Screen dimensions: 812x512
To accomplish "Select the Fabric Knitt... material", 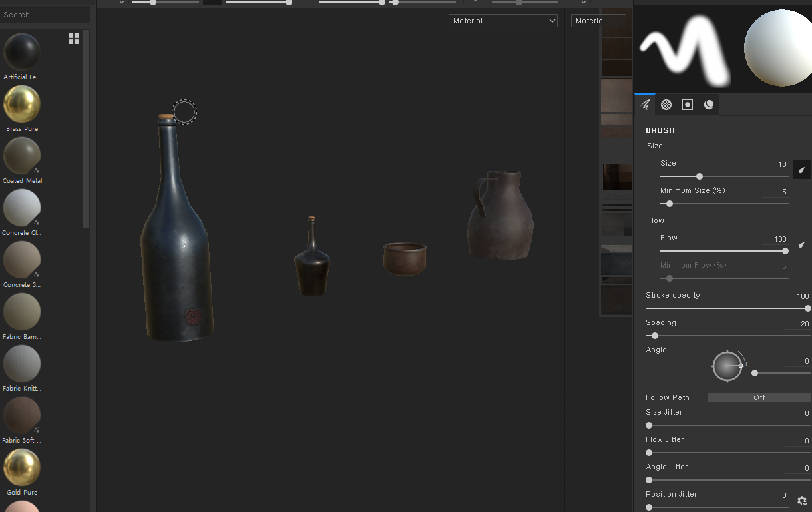I will pos(22,368).
